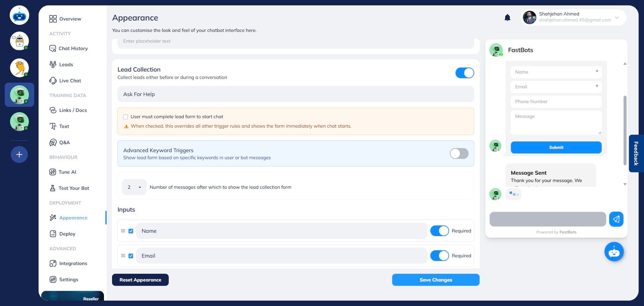Open Chat History from the sidebar
Image resolution: width=644 pixels, height=306 pixels.
(73, 48)
